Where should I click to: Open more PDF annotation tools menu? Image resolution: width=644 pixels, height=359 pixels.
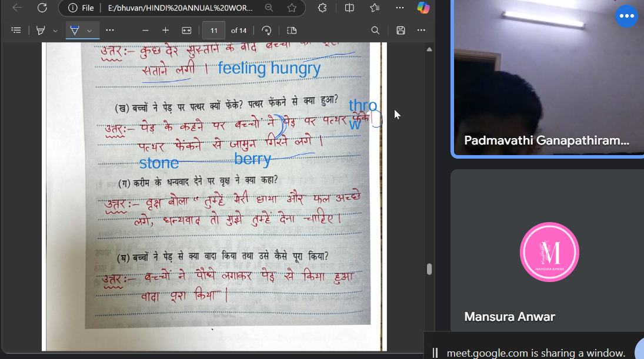110,30
